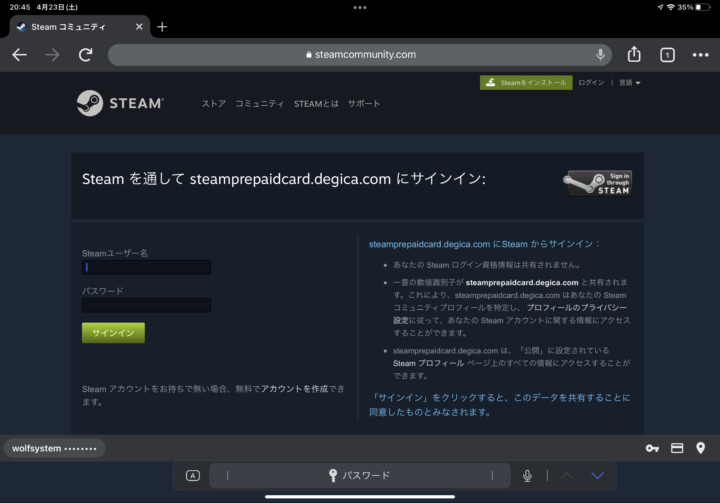This screenshot has height=503, width=720.
Task: Reload the Steam community page
Action: coord(86,55)
